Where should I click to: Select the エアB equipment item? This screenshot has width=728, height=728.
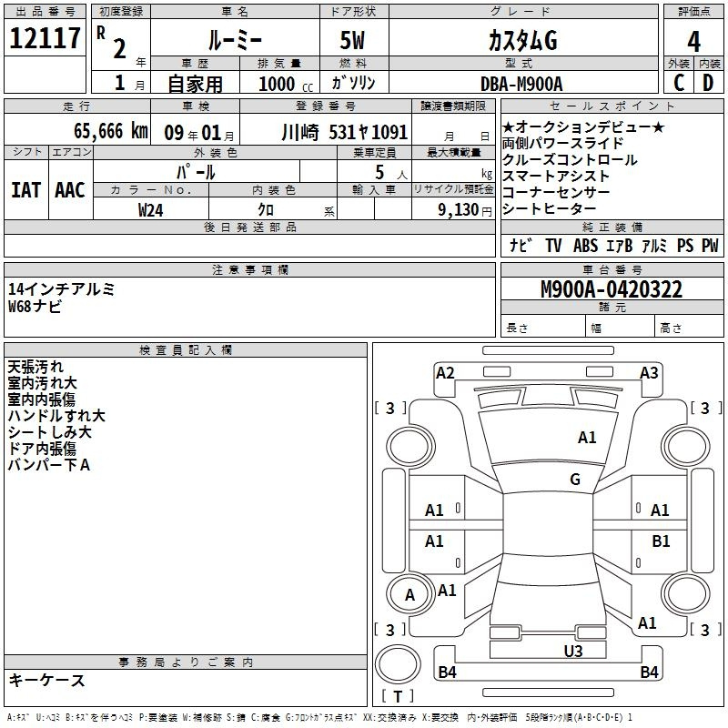(x=620, y=245)
